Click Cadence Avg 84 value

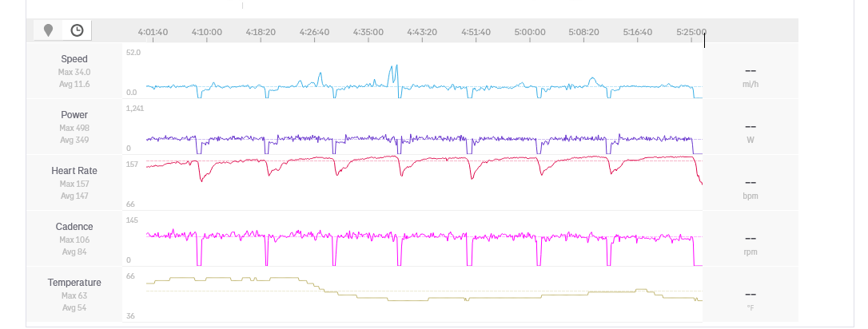(74, 252)
